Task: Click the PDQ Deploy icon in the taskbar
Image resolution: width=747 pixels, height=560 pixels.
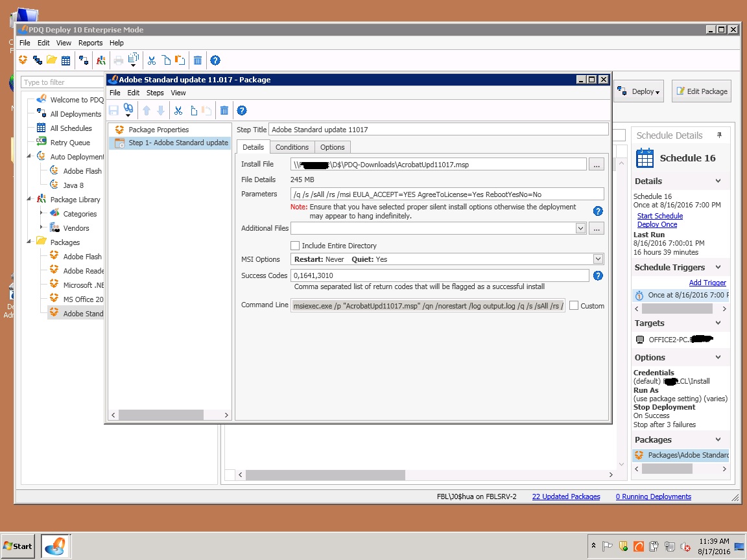Action: [55, 546]
